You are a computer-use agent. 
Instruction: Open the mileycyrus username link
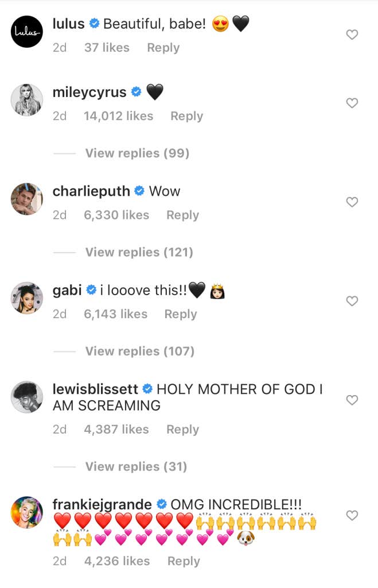pos(89,92)
